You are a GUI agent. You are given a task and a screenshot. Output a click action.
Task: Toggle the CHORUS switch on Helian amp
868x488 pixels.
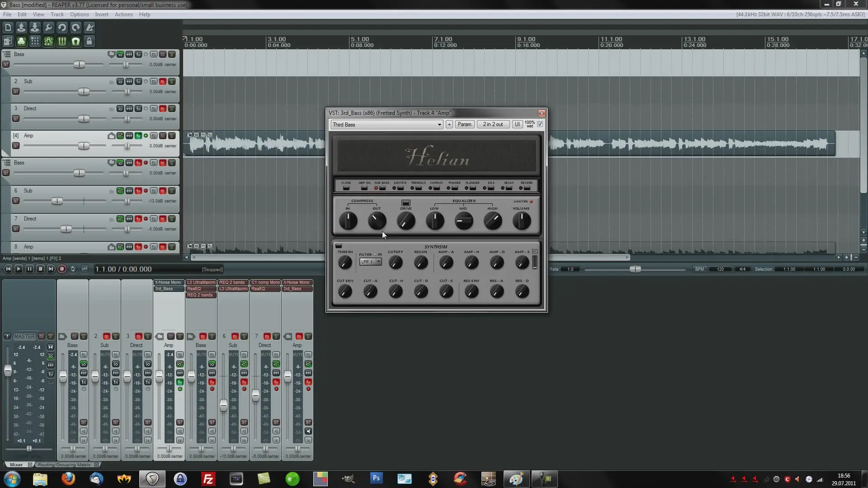pos(436,188)
